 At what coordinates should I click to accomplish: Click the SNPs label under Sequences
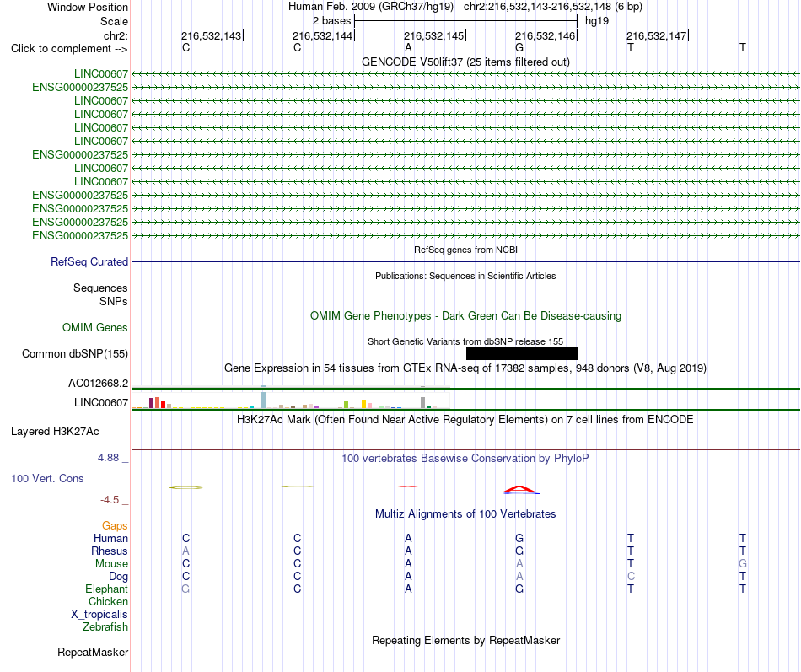[x=114, y=302]
